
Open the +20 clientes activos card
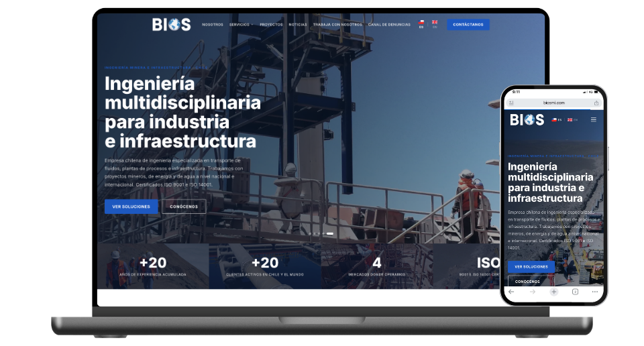(265, 266)
